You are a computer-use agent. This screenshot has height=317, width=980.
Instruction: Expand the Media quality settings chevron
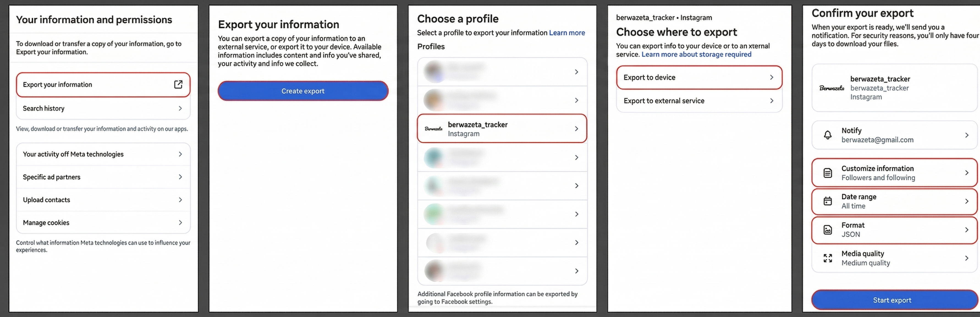point(967,258)
